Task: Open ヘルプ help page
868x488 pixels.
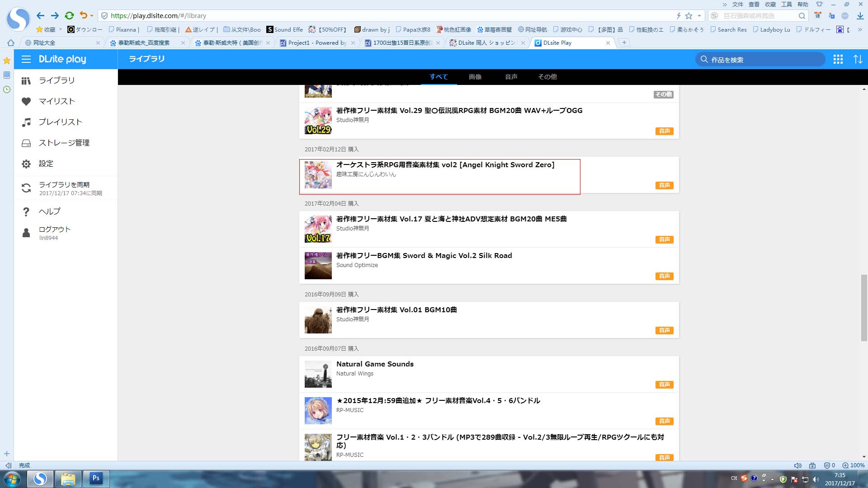Action: tap(66, 211)
